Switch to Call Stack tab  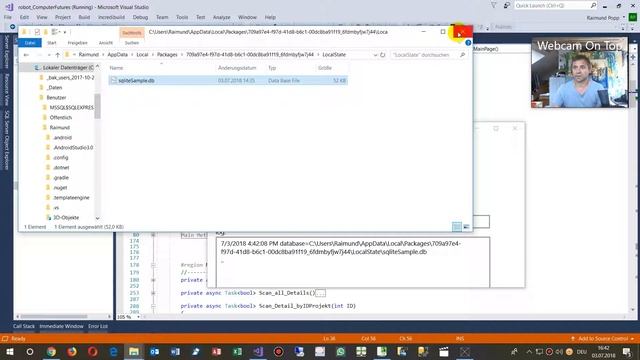coord(24,326)
